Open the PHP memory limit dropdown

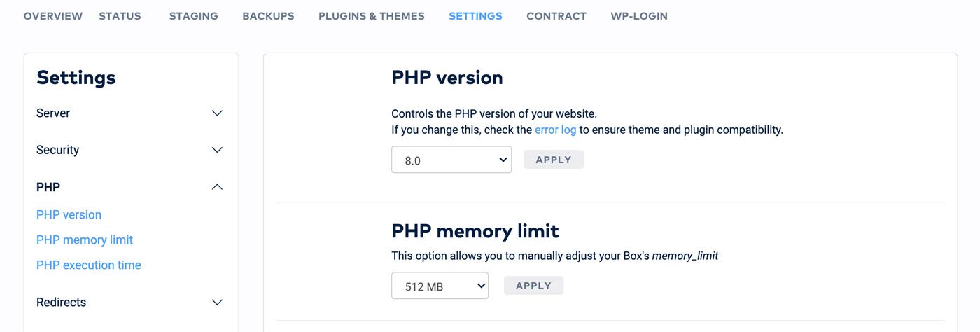coord(440,286)
